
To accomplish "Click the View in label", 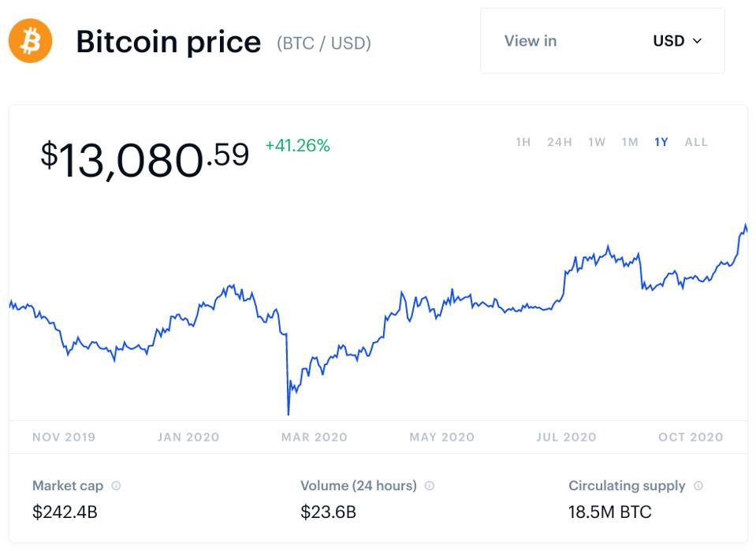I will (x=529, y=41).
